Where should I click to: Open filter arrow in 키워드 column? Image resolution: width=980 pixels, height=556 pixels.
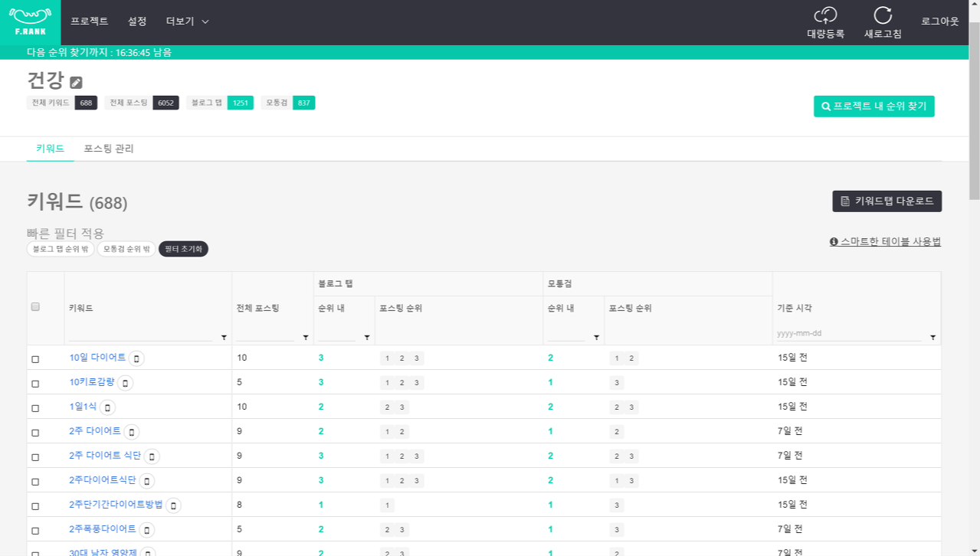224,337
